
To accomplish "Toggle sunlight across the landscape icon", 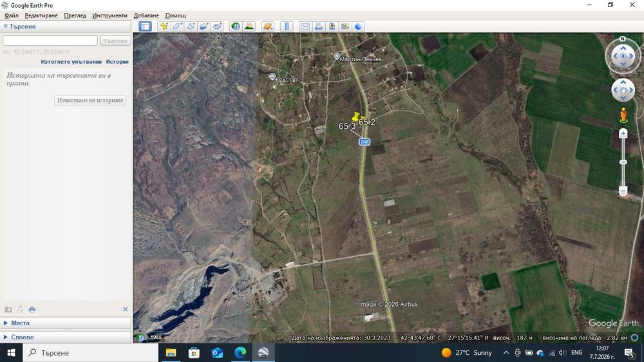I will tap(249, 26).
